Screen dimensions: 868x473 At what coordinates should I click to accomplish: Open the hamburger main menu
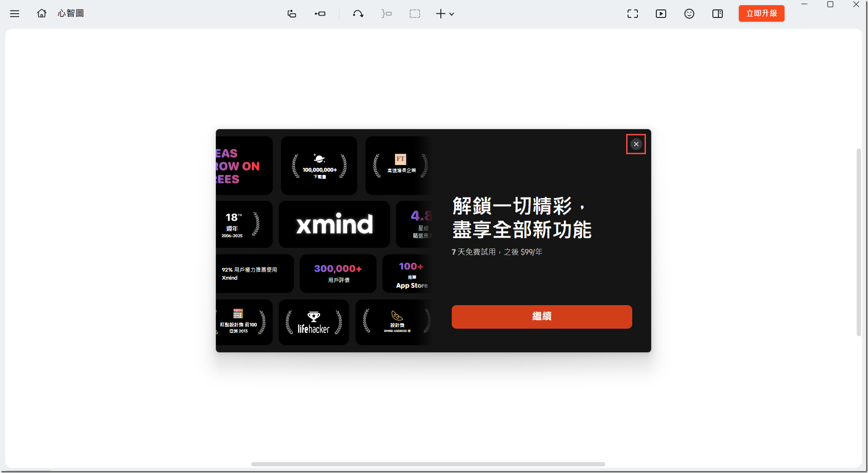[x=15, y=14]
